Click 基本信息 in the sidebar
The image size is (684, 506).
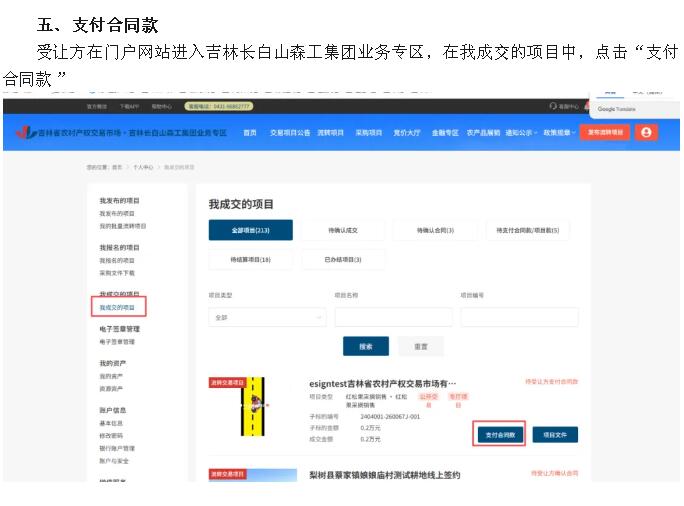(111, 423)
